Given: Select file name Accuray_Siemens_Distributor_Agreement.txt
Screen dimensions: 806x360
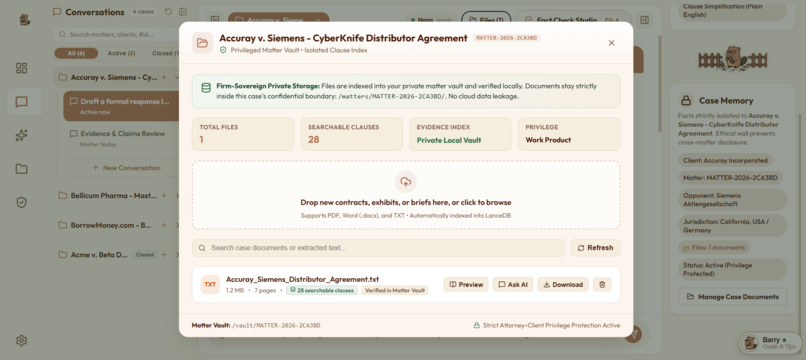Looking at the screenshot, I should pos(302,279).
